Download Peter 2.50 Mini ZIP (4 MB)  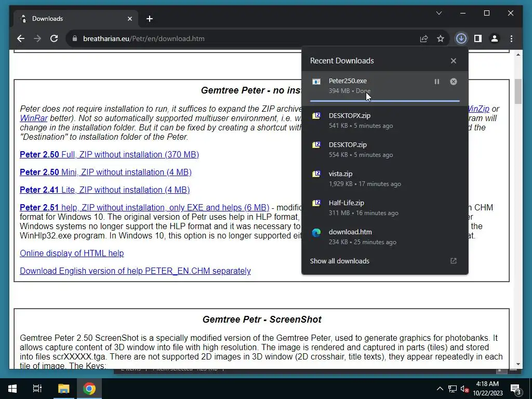tap(105, 172)
